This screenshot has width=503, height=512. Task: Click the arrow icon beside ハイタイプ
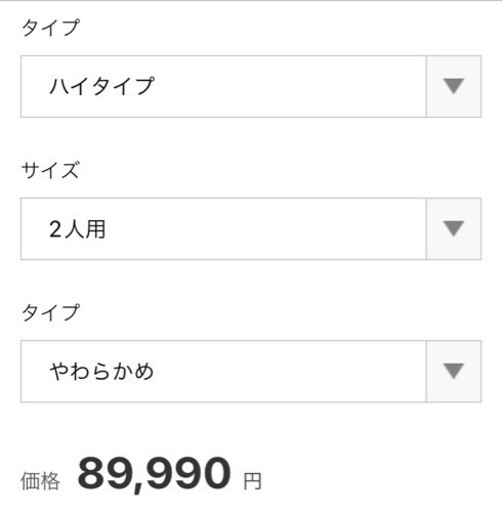click(x=454, y=86)
